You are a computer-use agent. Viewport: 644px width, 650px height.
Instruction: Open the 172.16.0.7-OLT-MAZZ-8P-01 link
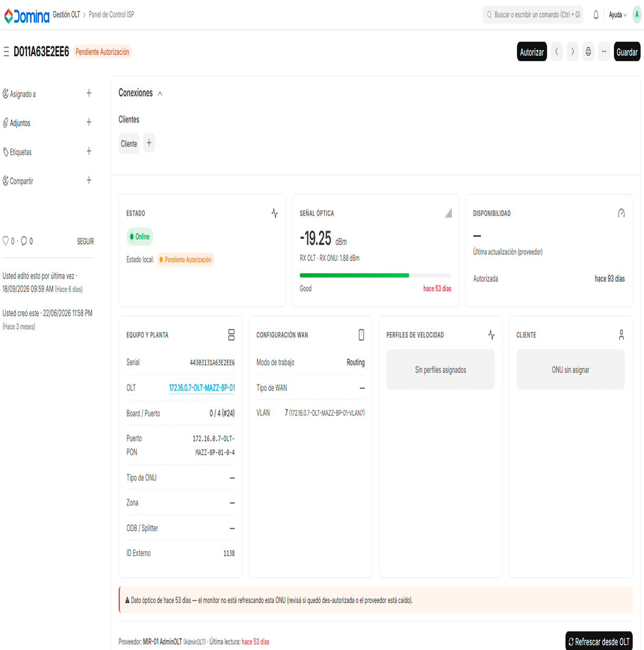[202, 388]
